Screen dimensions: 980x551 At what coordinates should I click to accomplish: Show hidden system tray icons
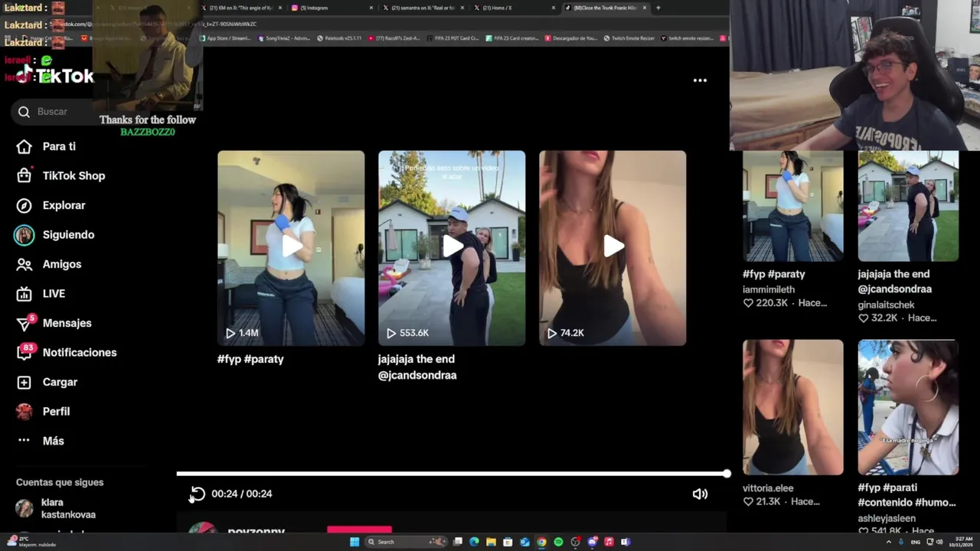pyautogui.click(x=888, y=542)
